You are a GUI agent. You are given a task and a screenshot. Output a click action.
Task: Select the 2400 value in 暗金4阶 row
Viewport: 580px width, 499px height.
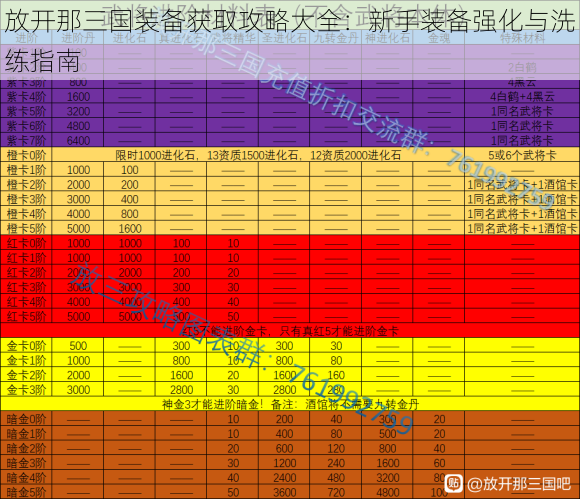click(x=284, y=478)
